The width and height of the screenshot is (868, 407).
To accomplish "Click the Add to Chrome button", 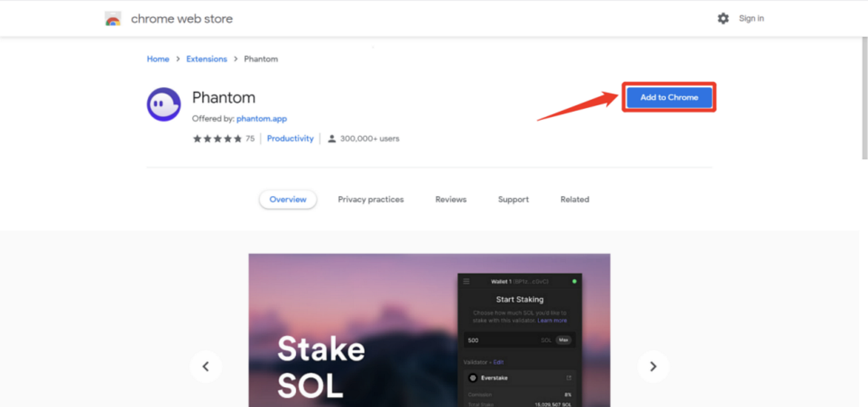I will (x=669, y=97).
